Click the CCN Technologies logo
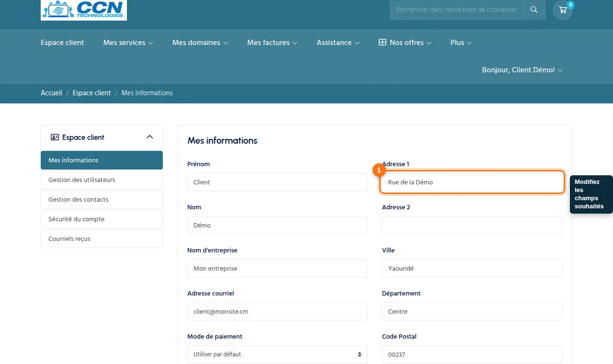Screen dimensions: 613x364 coord(84,10)
